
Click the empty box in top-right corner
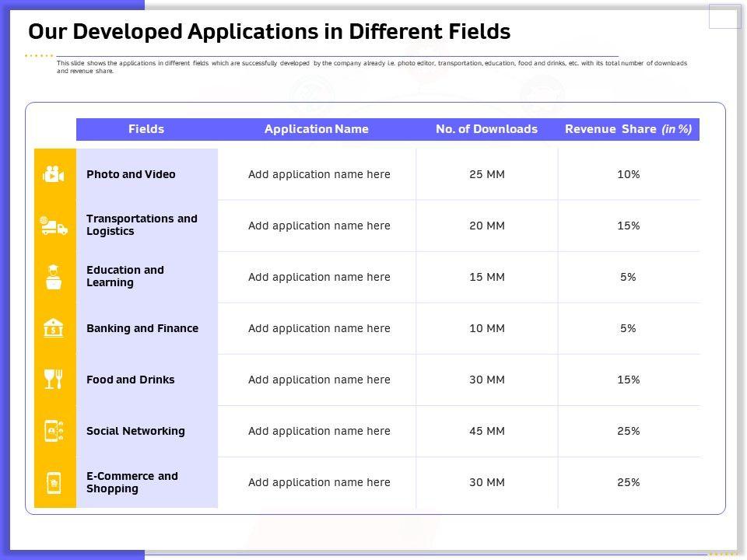(724, 16)
